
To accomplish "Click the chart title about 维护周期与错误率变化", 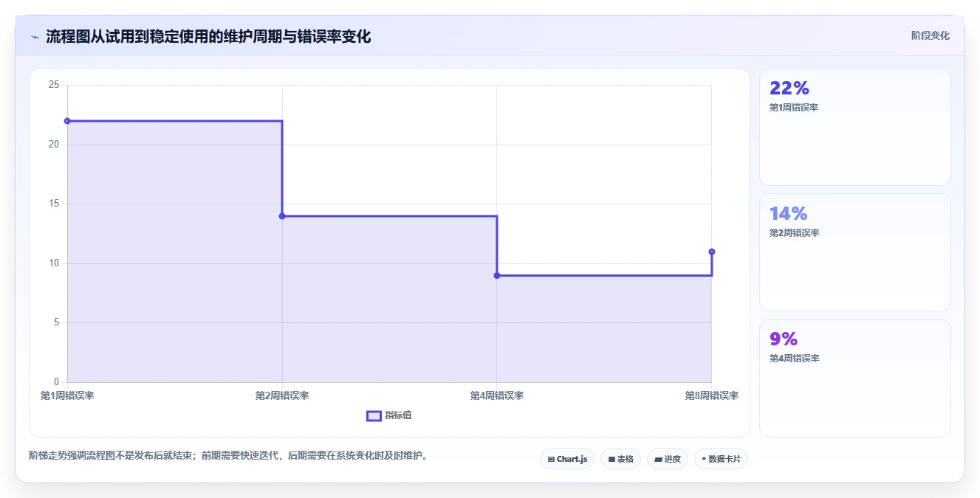I will pos(208,36).
